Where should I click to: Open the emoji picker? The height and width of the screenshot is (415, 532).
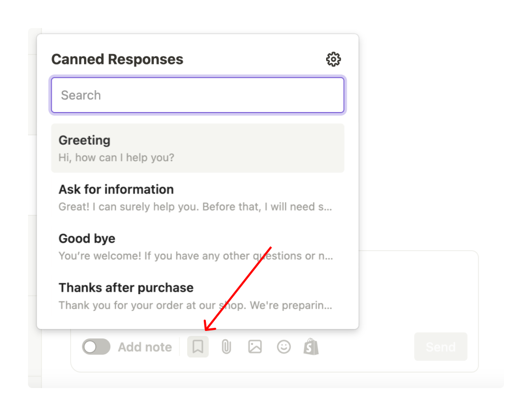[x=284, y=347]
